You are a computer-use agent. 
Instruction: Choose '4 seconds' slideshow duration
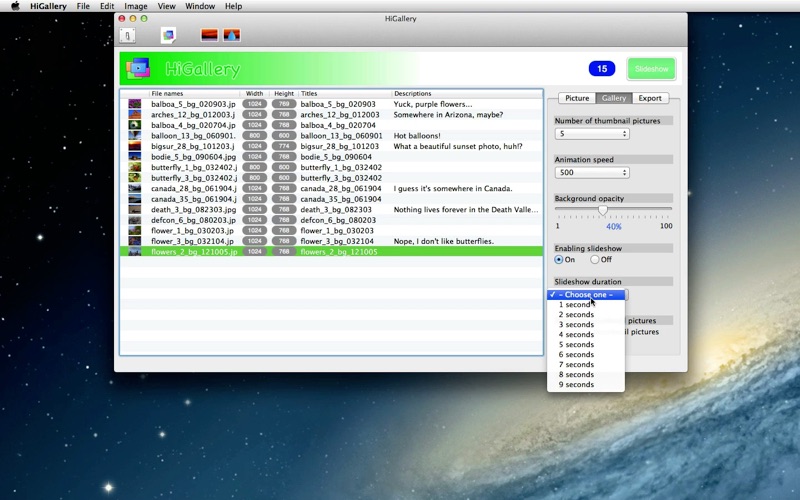pos(586,335)
